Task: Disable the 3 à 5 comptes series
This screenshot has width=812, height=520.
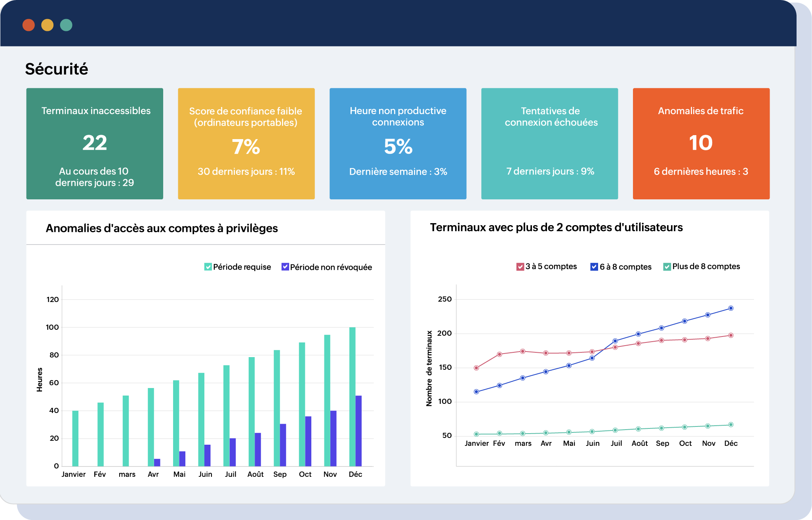Action: [x=520, y=267]
